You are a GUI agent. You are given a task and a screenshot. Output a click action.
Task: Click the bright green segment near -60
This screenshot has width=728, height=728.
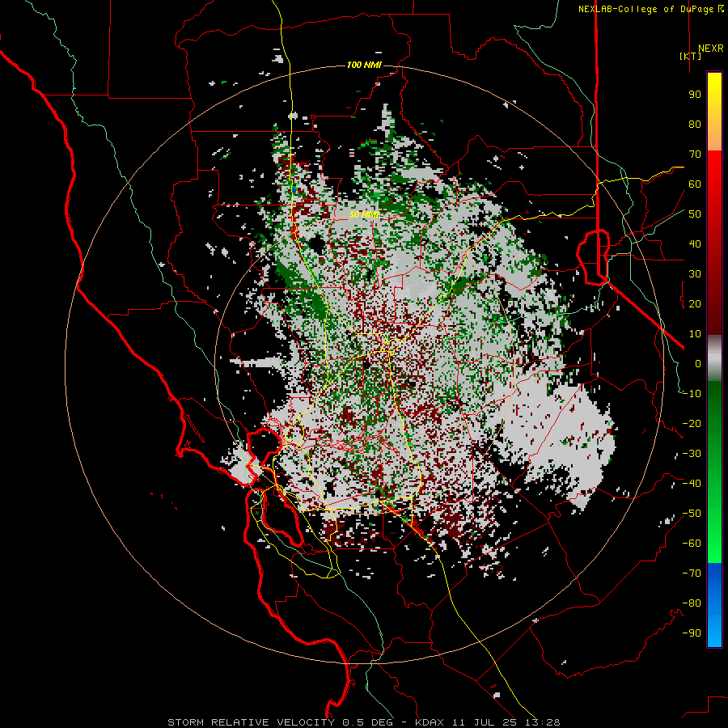pos(714,548)
